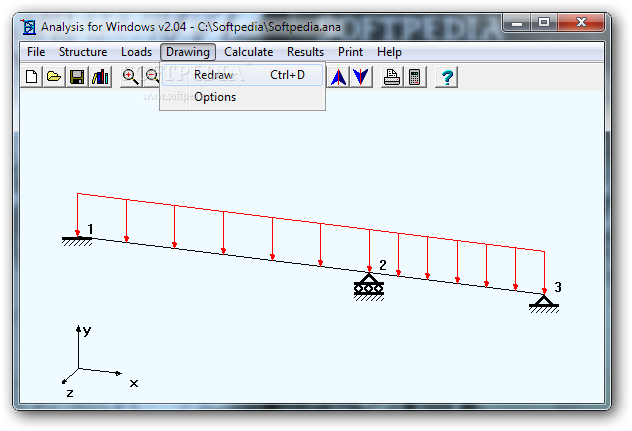Click the upward blue arrow icon

point(339,77)
